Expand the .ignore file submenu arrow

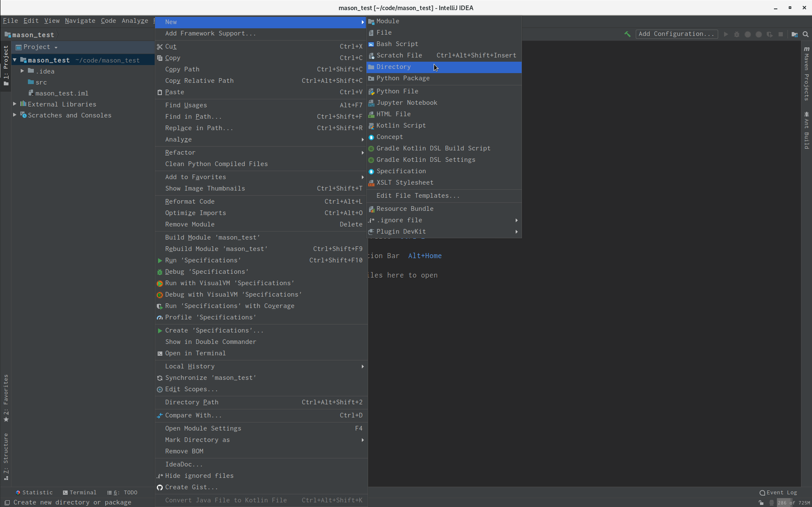click(x=517, y=221)
